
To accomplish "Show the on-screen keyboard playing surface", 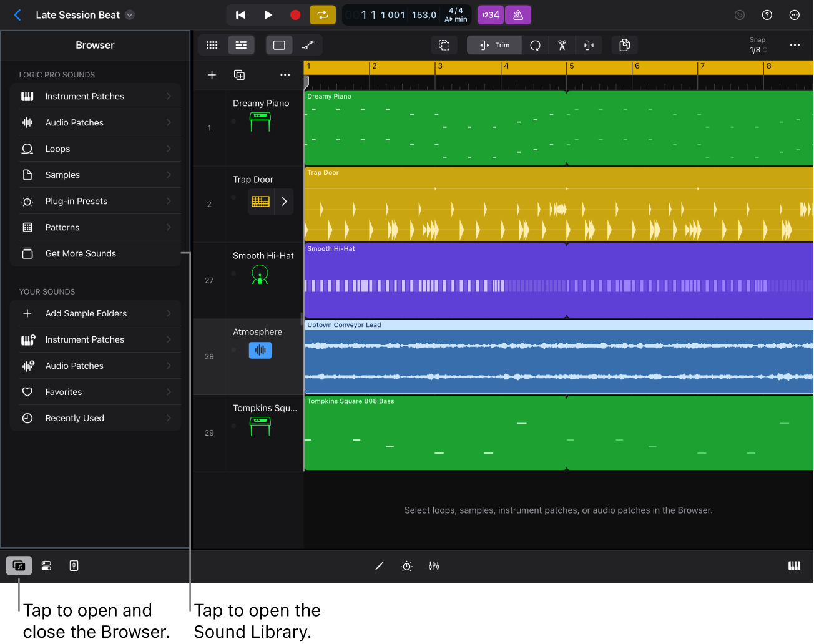I will [x=793, y=565].
